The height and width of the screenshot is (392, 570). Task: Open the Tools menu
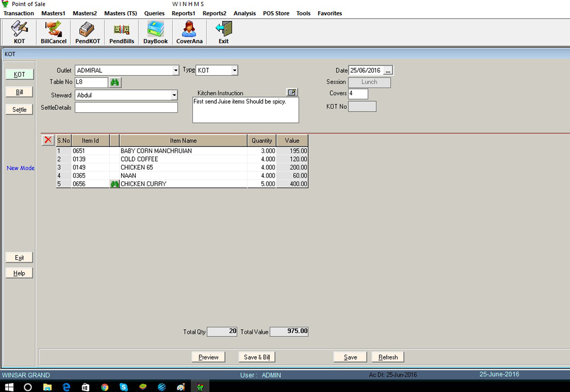point(303,14)
